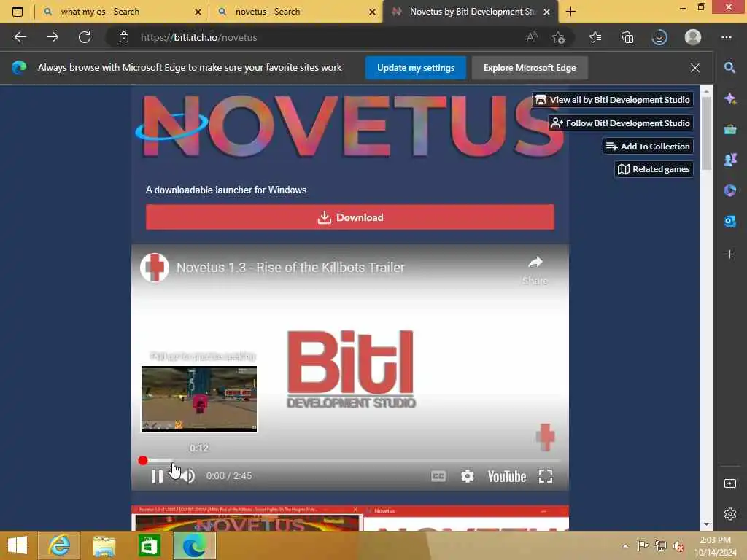
Task: Add a sidebar app with plus icon
Action: pyautogui.click(x=729, y=254)
